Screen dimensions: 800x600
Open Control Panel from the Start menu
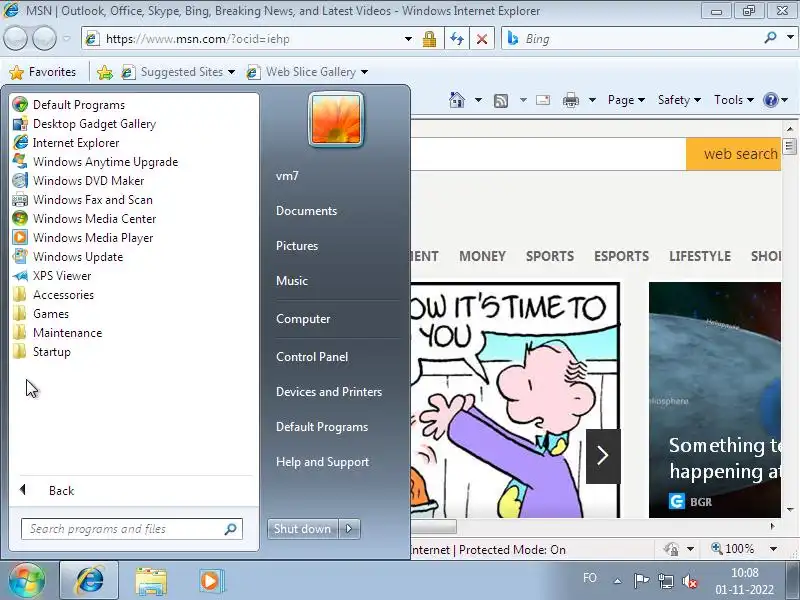click(x=312, y=357)
